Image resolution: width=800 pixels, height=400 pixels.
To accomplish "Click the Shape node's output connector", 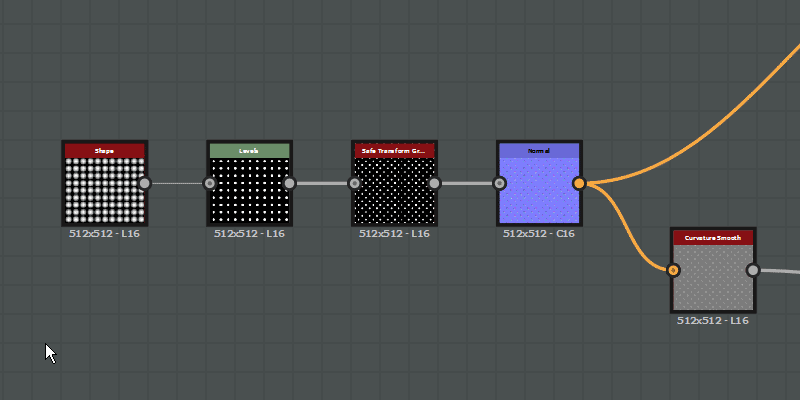I will click(145, 183).
